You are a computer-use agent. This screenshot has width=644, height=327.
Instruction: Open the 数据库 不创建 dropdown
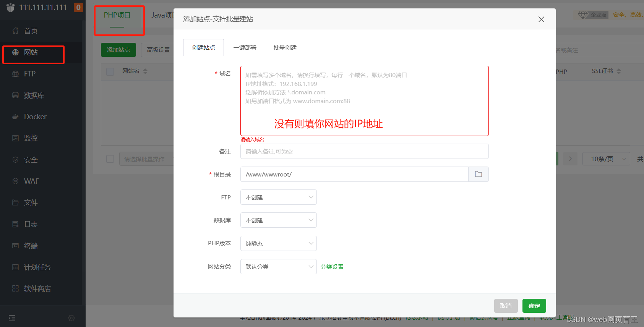tap(279, 220)
